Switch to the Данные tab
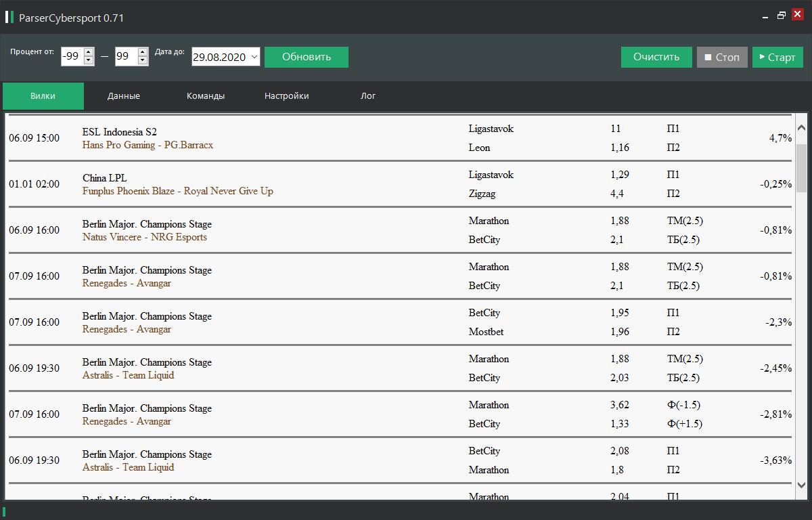This screenshot has height=520, width=812. (x=124, y=96)
